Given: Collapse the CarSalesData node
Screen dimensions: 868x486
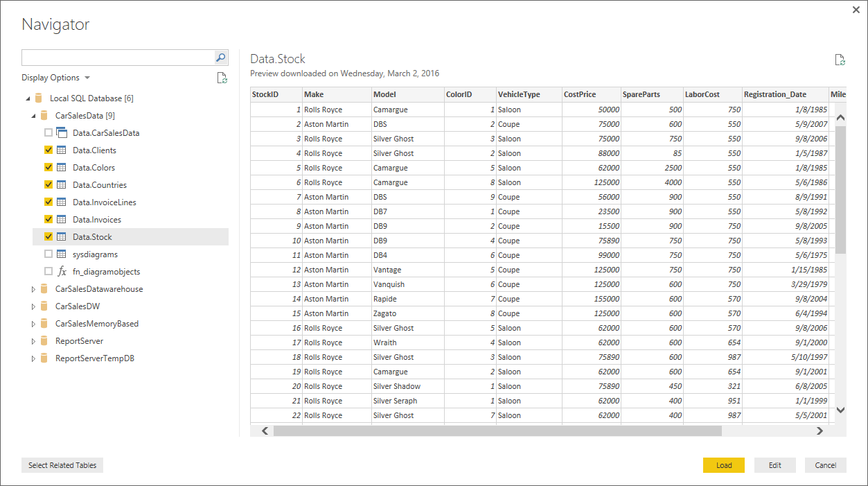Looking at the screenshot, I should pos(33,116).
